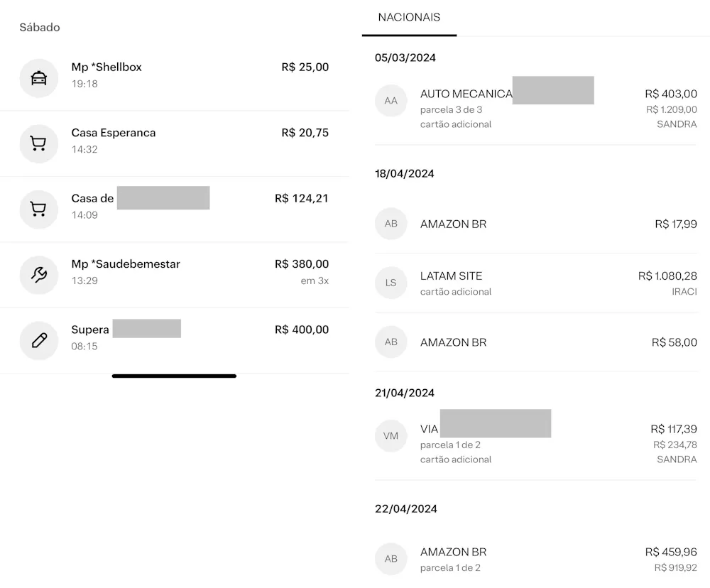The height and width of the screenshot is (588, 710).
Task: Tap the shopping cart icon for Casa Esperanca
Action: (39, 144)
